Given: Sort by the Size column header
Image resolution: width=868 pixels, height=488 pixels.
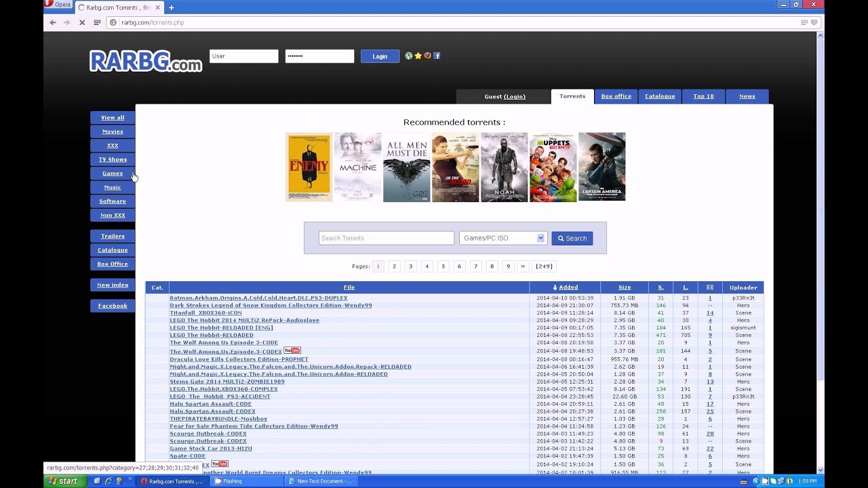Looking at the screenshot, I should click(x=625, y=287).
